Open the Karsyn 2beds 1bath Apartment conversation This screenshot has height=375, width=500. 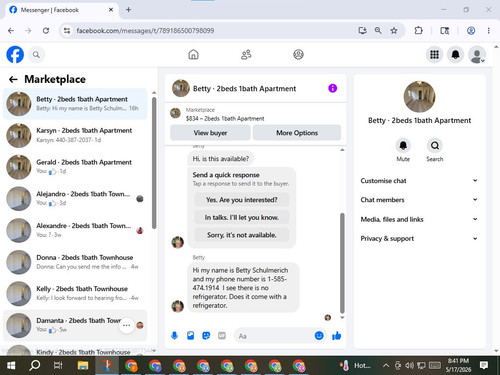click(x=75, y=135)
